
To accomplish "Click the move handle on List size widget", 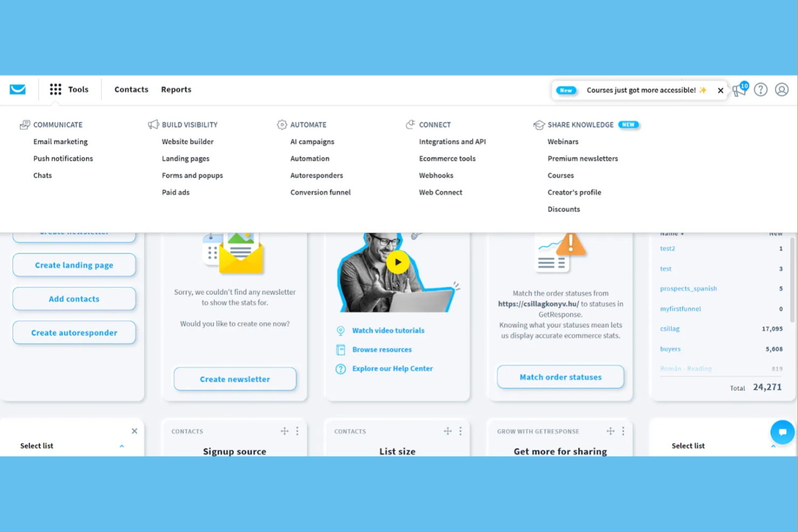I will point(448,431).
